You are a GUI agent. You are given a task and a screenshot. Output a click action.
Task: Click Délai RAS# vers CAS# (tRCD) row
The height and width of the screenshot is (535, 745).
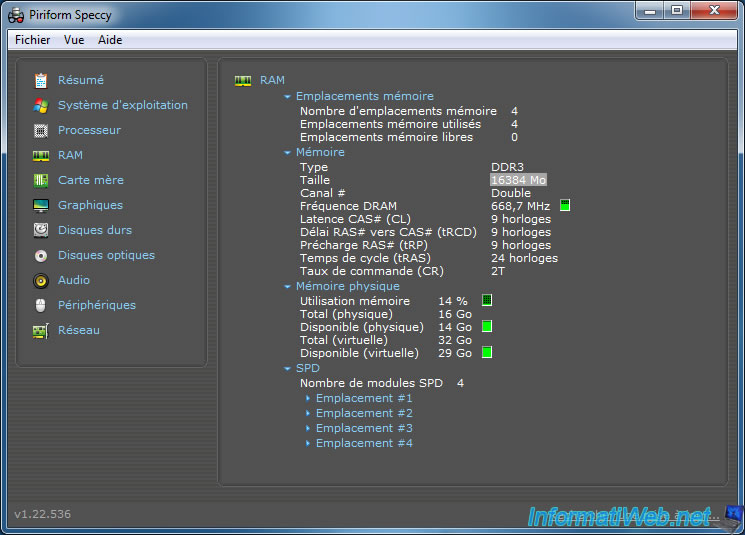click(x=425, y=232)
